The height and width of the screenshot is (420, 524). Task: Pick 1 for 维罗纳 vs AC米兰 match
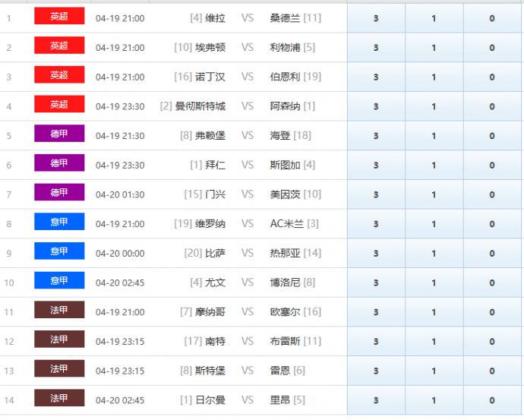(x=434, y=224)
